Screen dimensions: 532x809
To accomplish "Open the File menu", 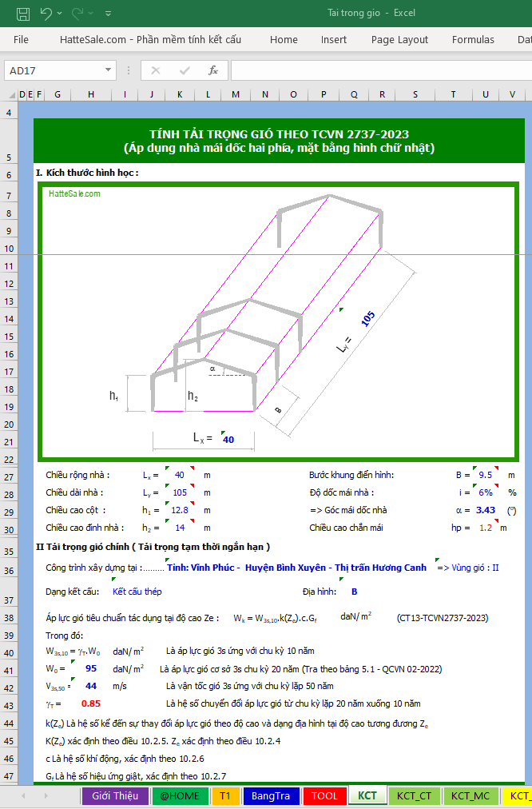I will [21, 40].
